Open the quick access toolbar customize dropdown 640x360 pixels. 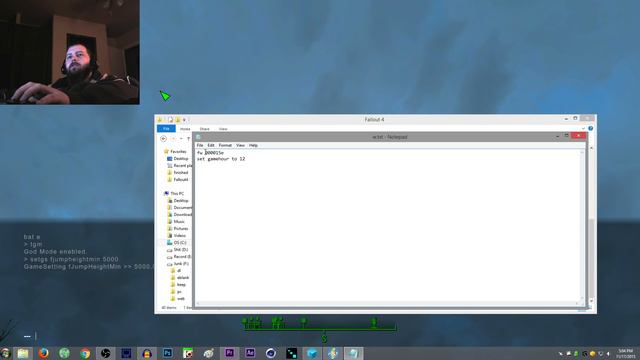click(184, 120)
